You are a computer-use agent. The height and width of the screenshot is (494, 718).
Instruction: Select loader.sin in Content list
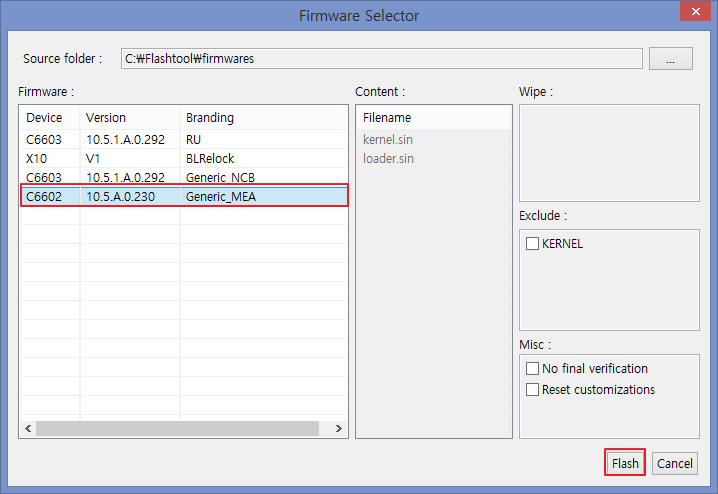(388, 158)
